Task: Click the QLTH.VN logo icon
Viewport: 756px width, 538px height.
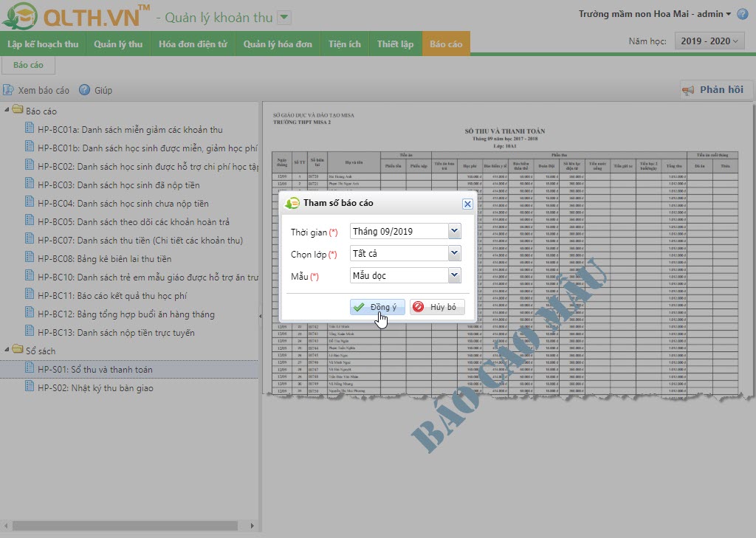Action: click(x=19, y=16)
